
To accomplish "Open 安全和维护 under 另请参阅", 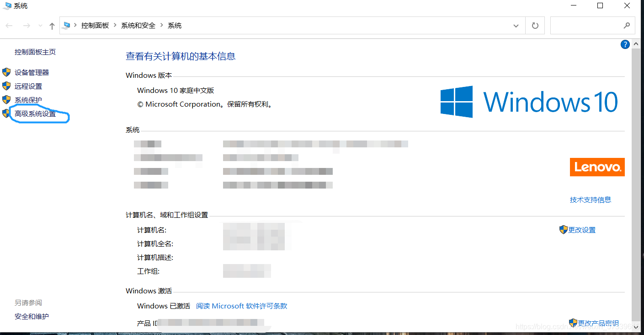I will (x=32, y=316).
